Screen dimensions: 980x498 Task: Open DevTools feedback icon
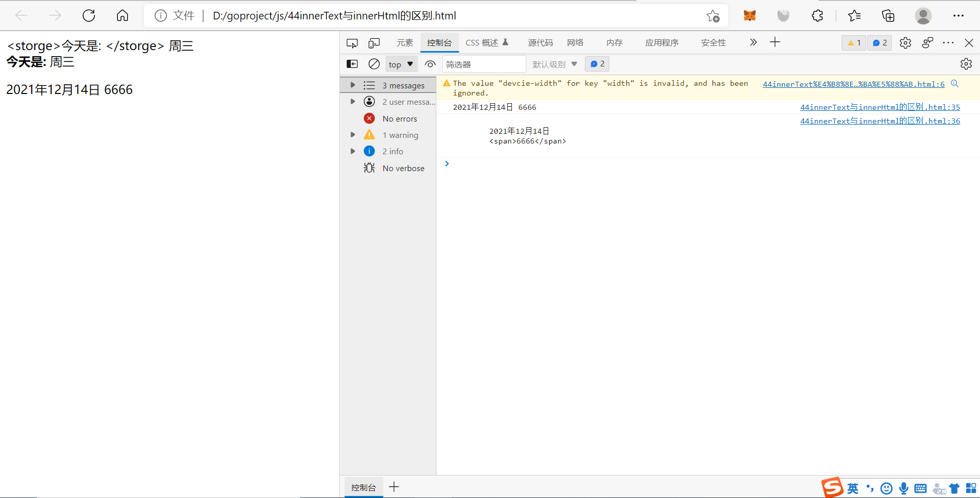(x=928, y=43)
